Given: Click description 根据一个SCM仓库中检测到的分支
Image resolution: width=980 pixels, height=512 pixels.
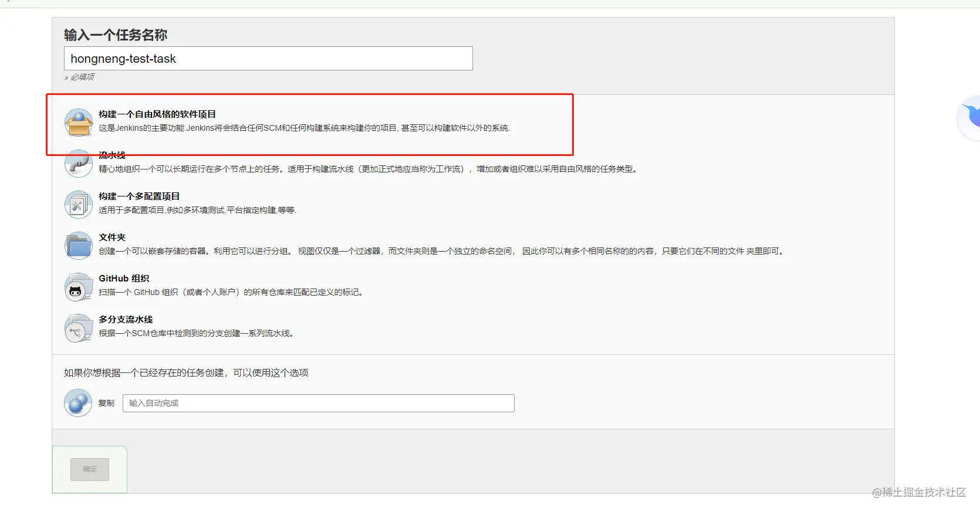Looking at the screenshot, I should 197,333.
